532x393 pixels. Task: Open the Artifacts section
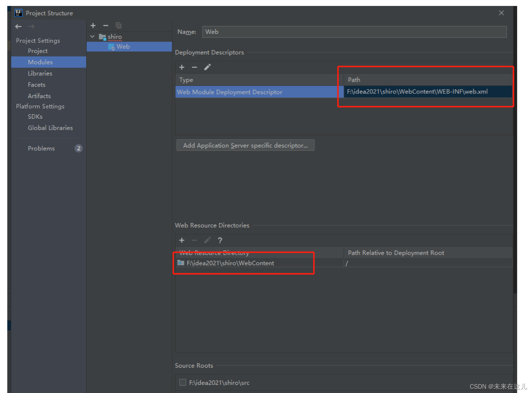pyautogui.click(x=39, y=96)
